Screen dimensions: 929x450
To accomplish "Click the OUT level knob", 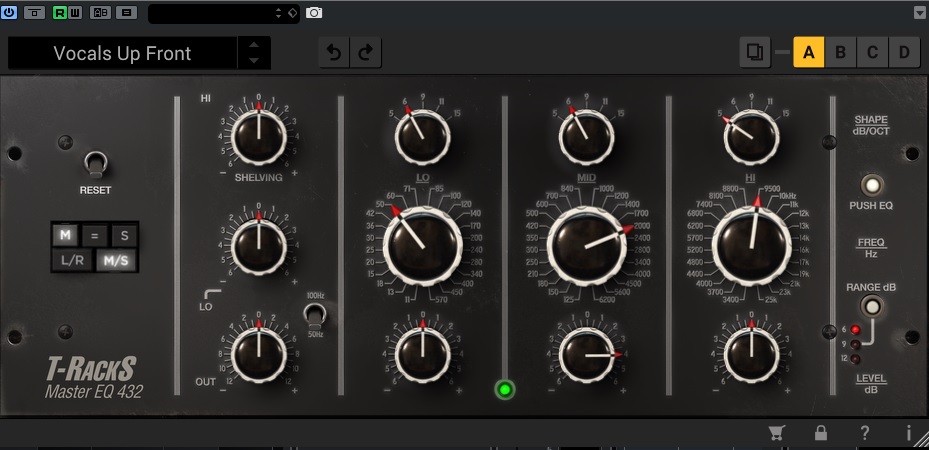I will click(259, 355).
